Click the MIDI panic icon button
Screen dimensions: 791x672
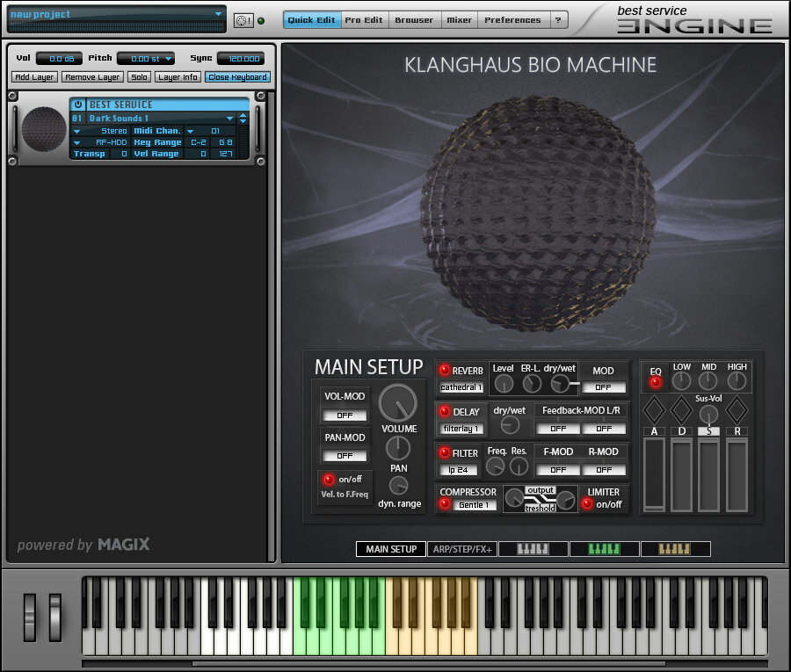(243, 20)
